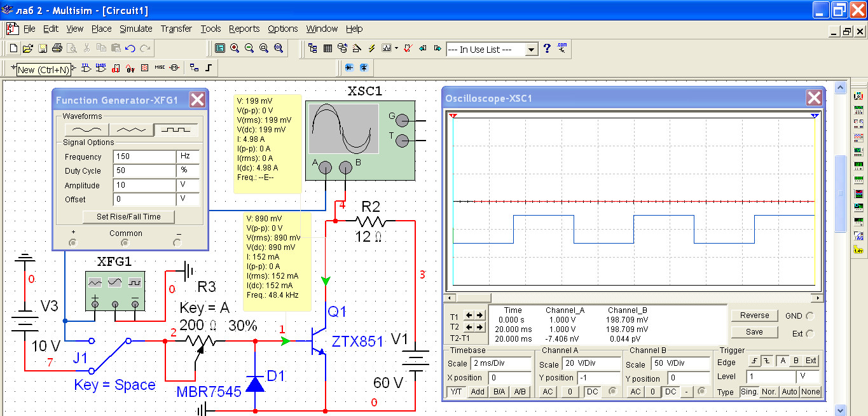Click the main vertical scrollbar thumb
Screen dimensions: 868x416
tap(840, 193)
